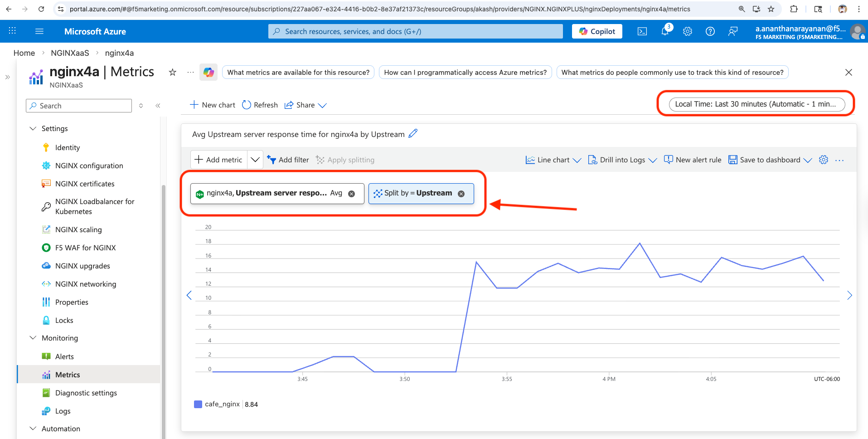This screenshot has height=439, width=868.
Task: Open the Azure portal hamburger menu
Action: coord(39,31)
